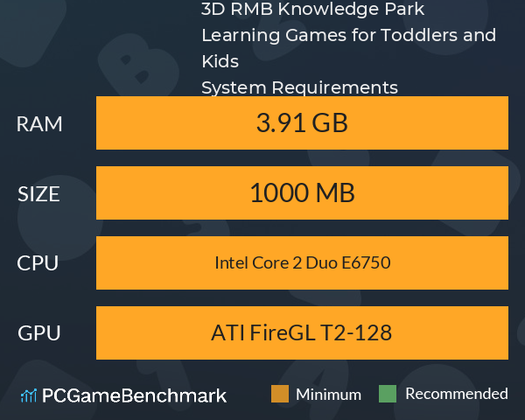Click the orange Minimum legend swatch
The image size is (525, 420).
pos(280,394)
